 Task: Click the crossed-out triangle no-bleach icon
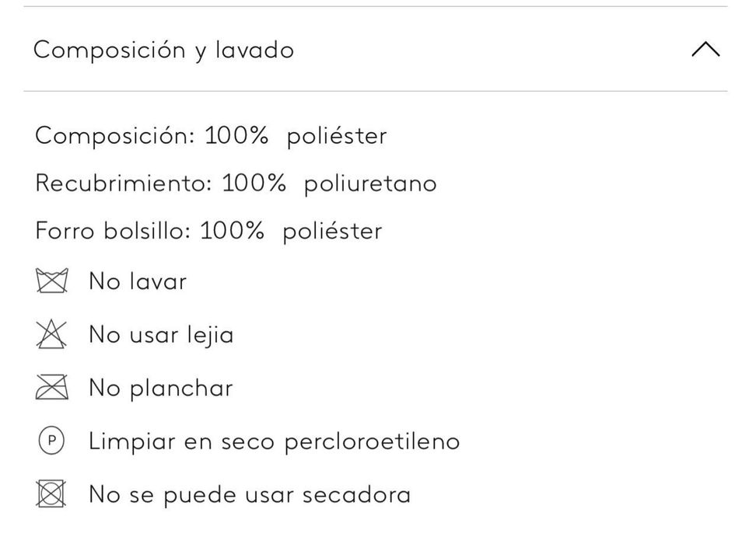pos(52,334)
